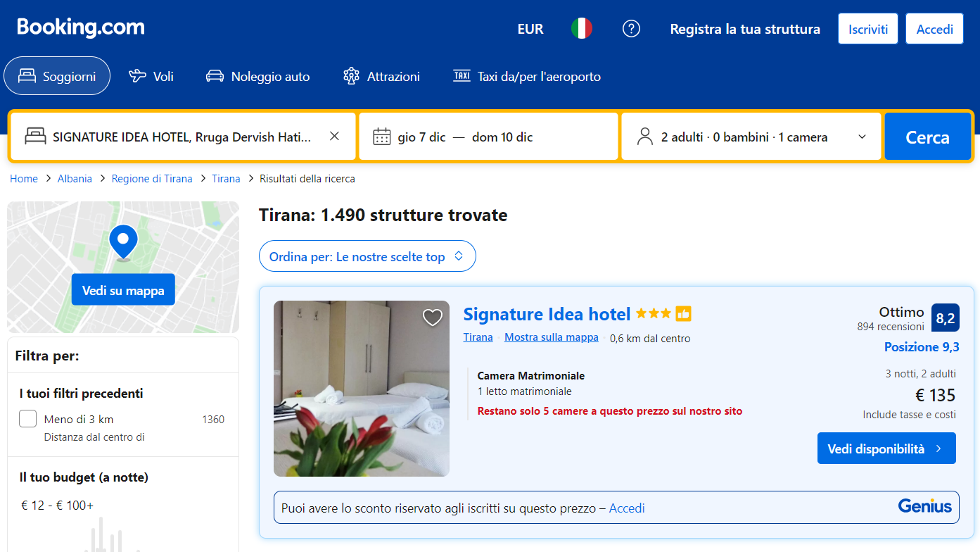This screenshot has height=552, width=980.
Task: Click the map location pin marker
Action: pos(124,241)
